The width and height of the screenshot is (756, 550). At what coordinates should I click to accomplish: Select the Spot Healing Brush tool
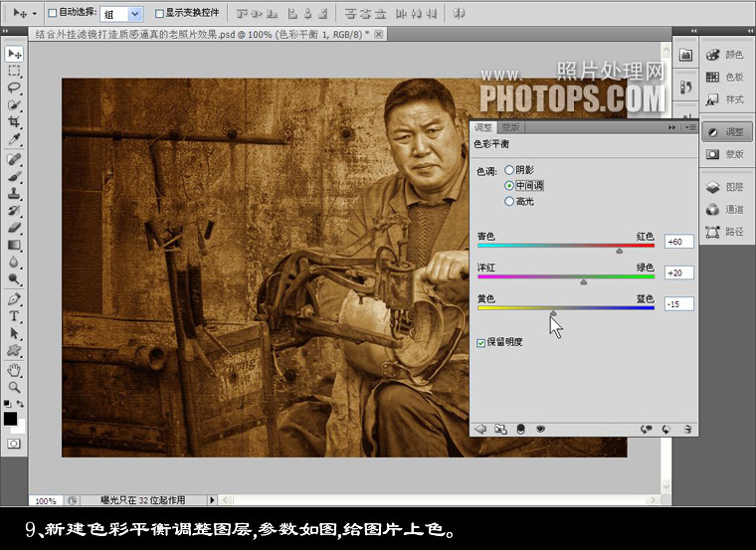(x=15, y=159)
